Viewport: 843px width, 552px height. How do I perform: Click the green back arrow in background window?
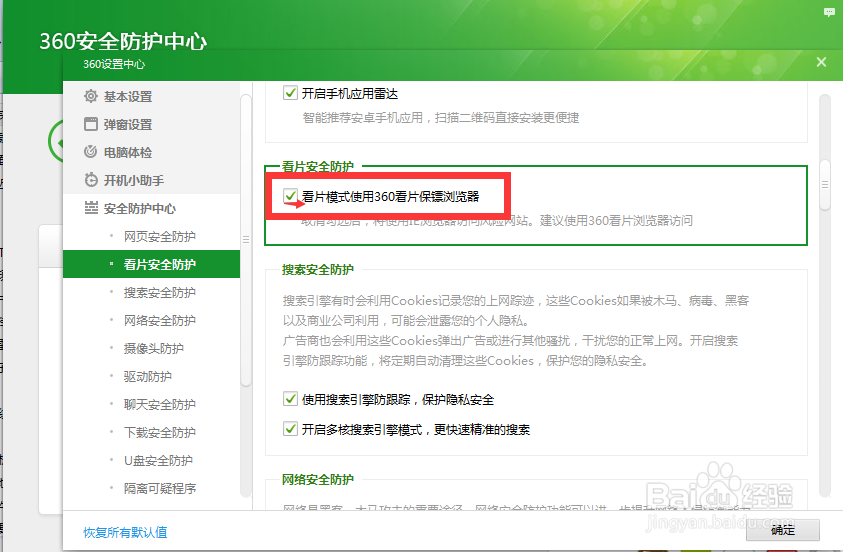click(56, 142)
